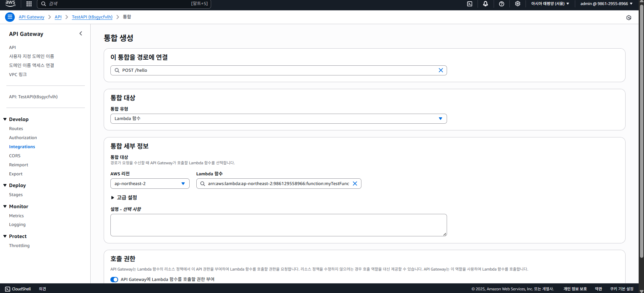Screen dimensions: 644x293
Task: Select Integrations in sidebar
Action: (x=22, y=147)
